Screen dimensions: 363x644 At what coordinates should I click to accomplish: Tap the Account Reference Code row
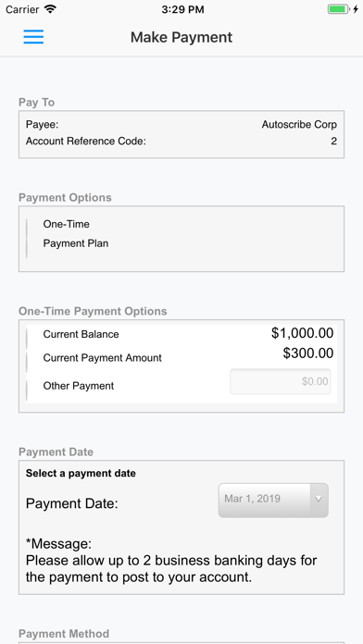181,142
